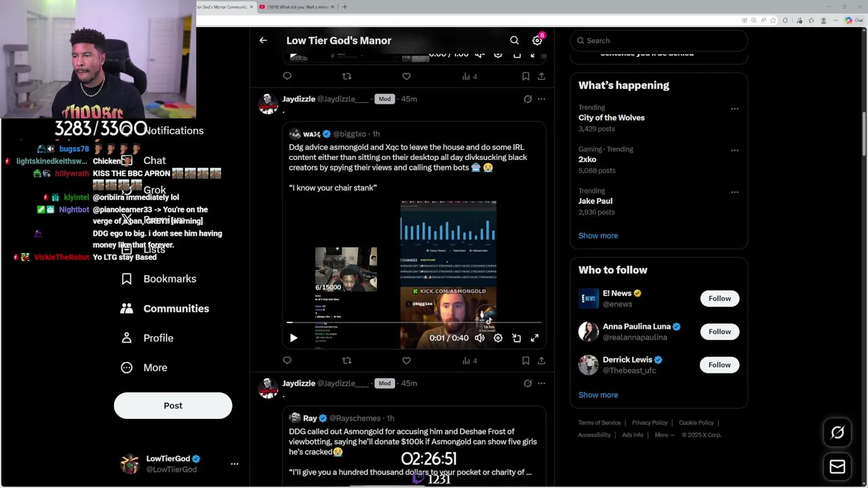Screen dimensions: 868x488
Task: Follow Derrick Lewis
Action: tap(719, 365)
